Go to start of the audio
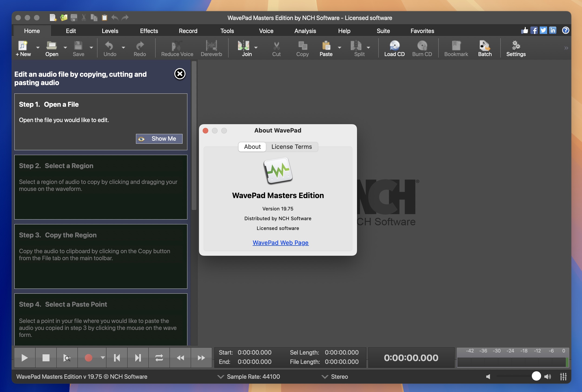Screen dimensions: 582x392 pyautogui.click(x=117, y=358)
